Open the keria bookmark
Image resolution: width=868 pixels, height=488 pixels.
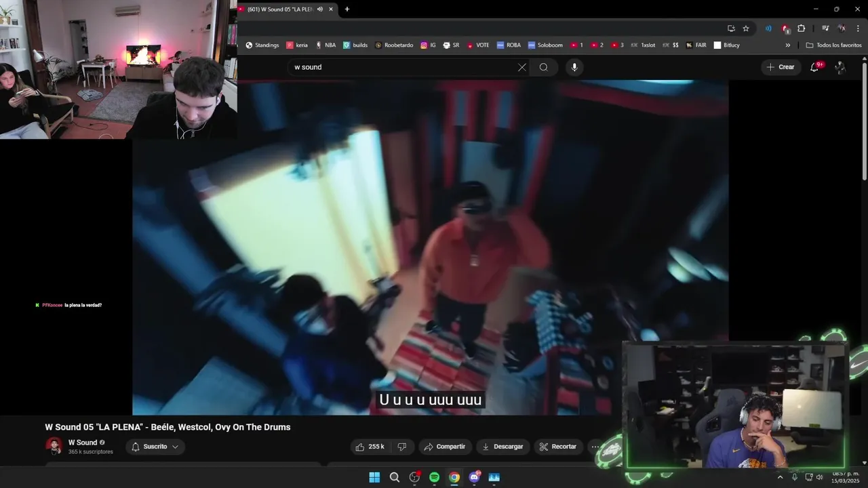click(297, 45)
